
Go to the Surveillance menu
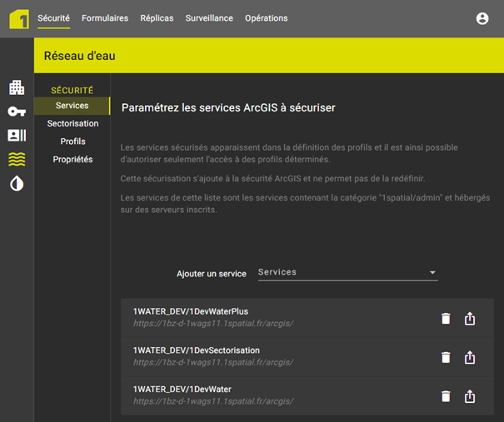coord(209,18)
